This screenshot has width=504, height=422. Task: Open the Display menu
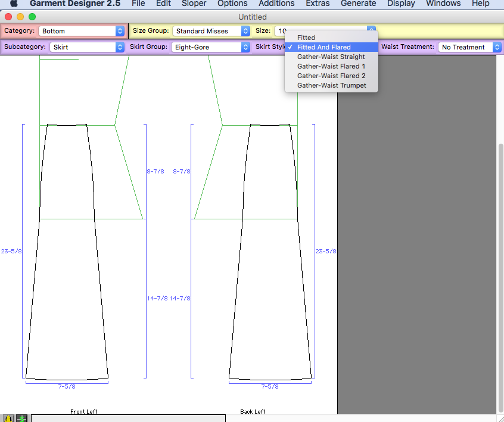pyautogui.click(x=401, y=4)
